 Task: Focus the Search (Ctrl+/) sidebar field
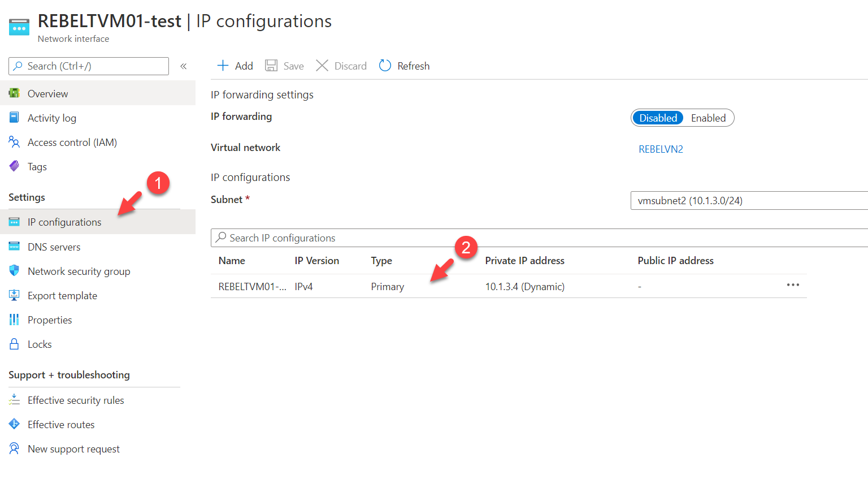tap(89, 66)
